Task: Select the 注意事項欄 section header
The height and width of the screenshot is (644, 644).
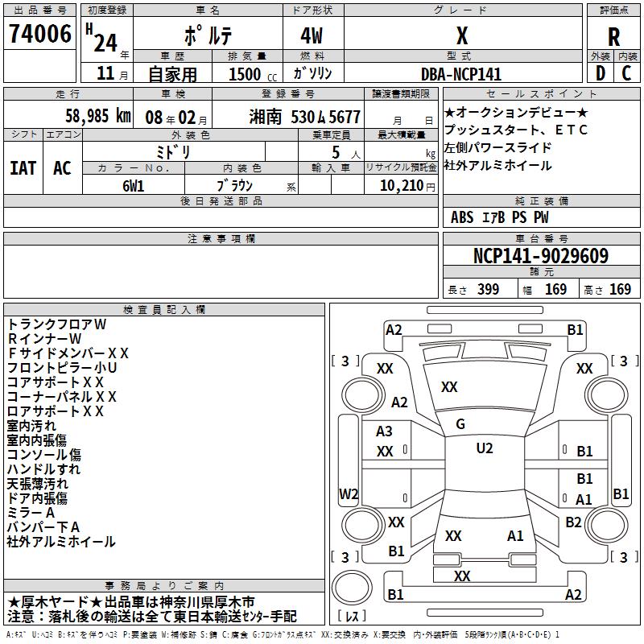Action: 221,238
